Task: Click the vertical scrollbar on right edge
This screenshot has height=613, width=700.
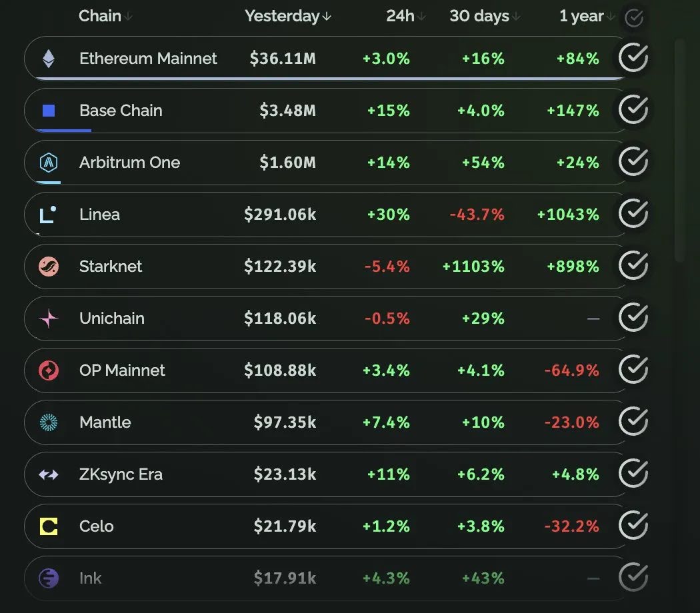Action: 679,150
